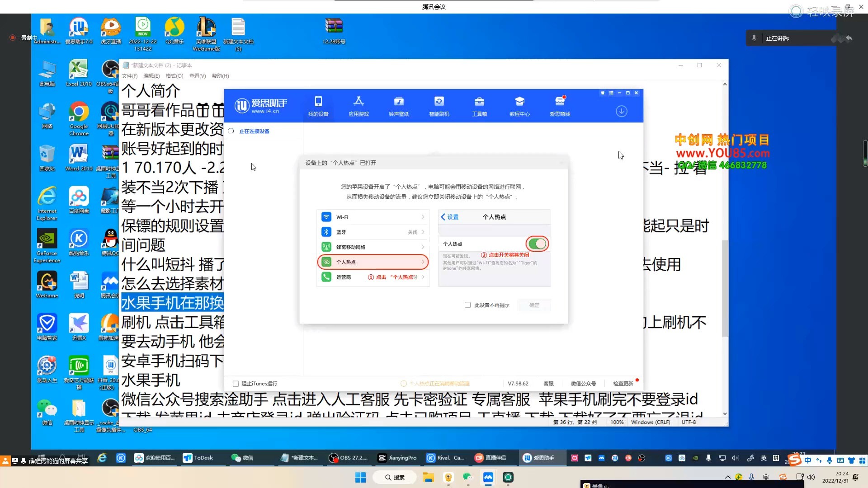Expand 蜂窝移动网络 row chevron

click(423, 247)
